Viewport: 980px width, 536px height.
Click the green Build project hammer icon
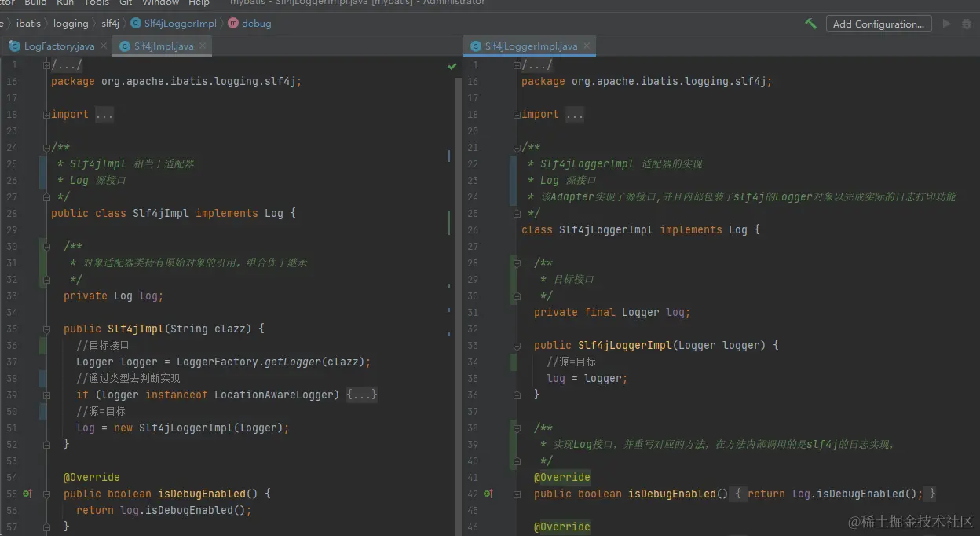click(810, 24)
